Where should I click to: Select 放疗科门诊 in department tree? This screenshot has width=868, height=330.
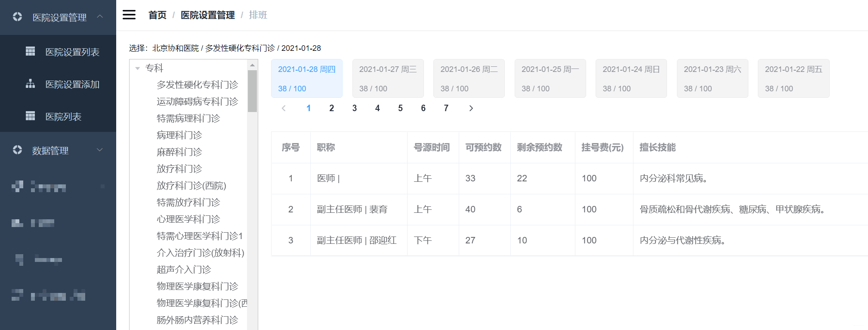point(179,169)
